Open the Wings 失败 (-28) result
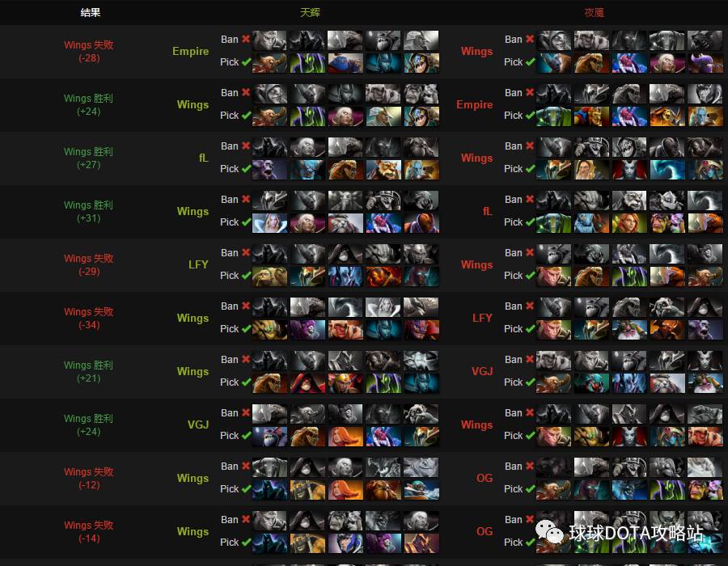This screenshot has width=728, height=566. 89,52
